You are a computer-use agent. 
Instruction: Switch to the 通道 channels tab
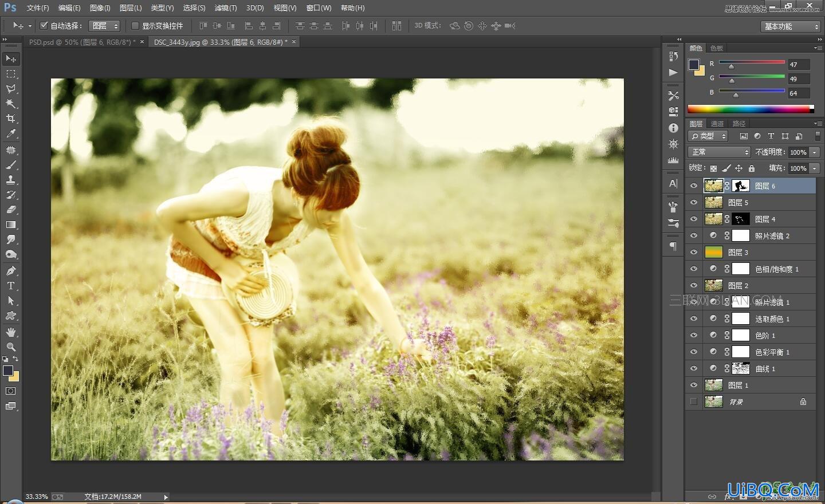point(717,123)
